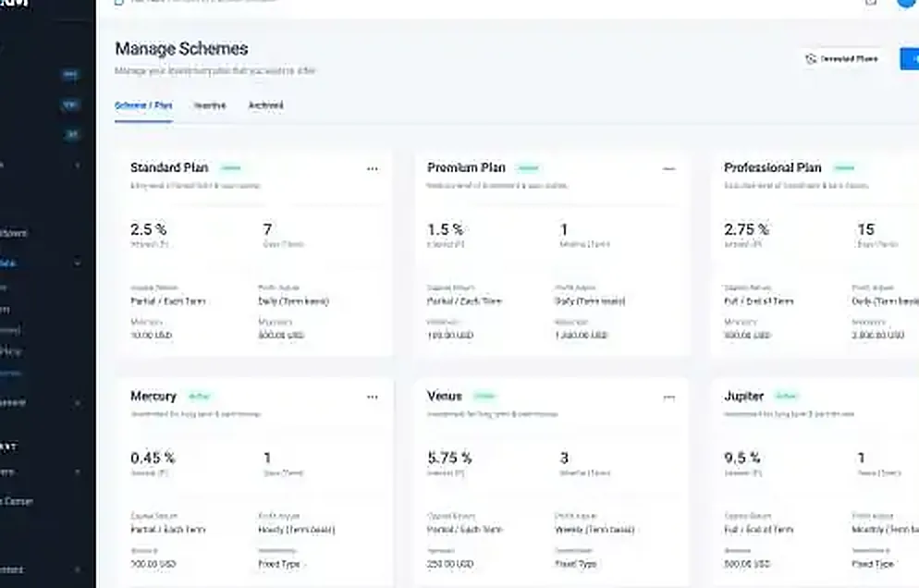Click the Active badge on Standard Plan
Screen dimensions: 919x588
pos(231,167)
